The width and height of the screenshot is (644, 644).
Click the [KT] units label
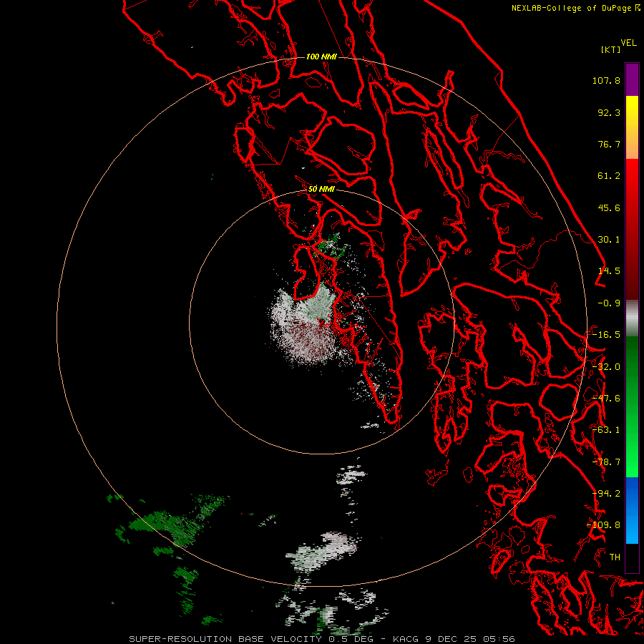[611, 49]
